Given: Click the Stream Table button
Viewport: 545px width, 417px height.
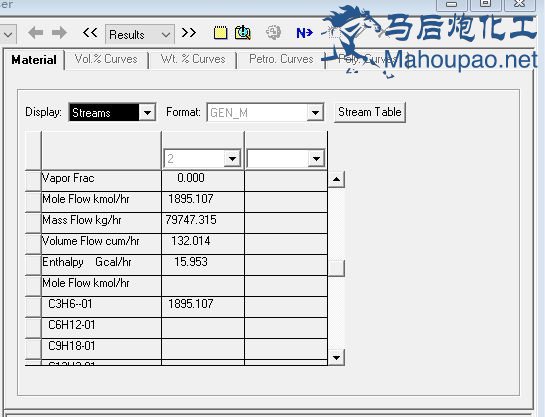Looking at the screenshot, I should click(370, 112).
